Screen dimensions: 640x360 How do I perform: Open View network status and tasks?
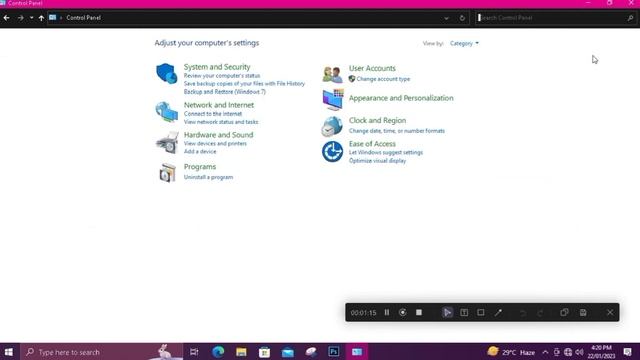[x=221, y=122]
